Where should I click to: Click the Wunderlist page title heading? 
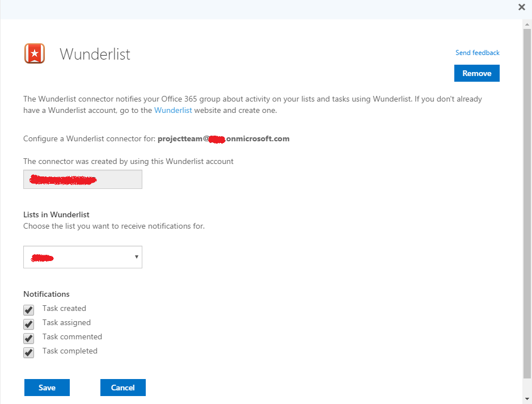click(95, 54)
